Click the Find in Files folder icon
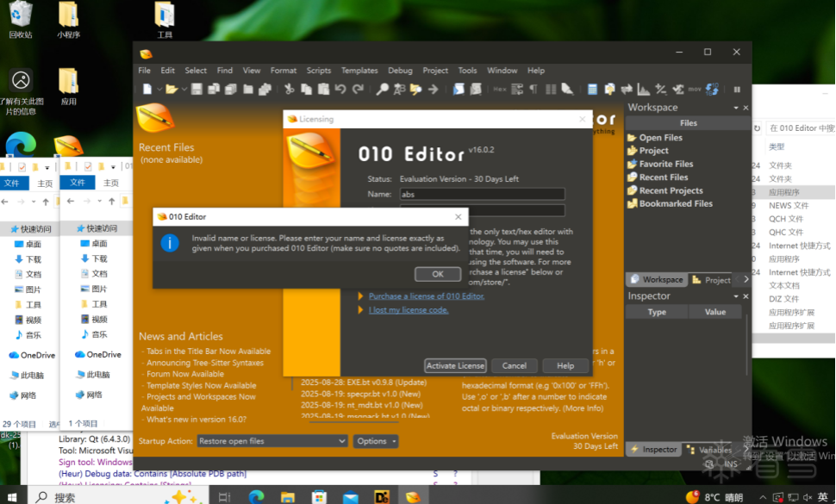 point(416,90)
